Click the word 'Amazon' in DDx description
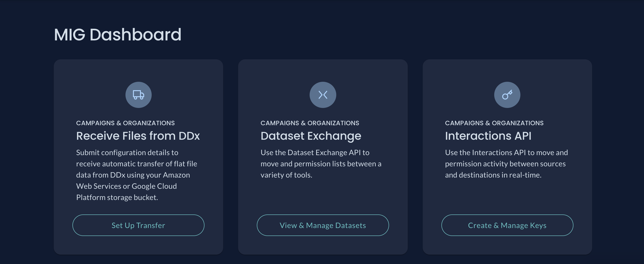The height and width of the screenshot is (264, 644). pyautogui.click(x=176, y=175)
